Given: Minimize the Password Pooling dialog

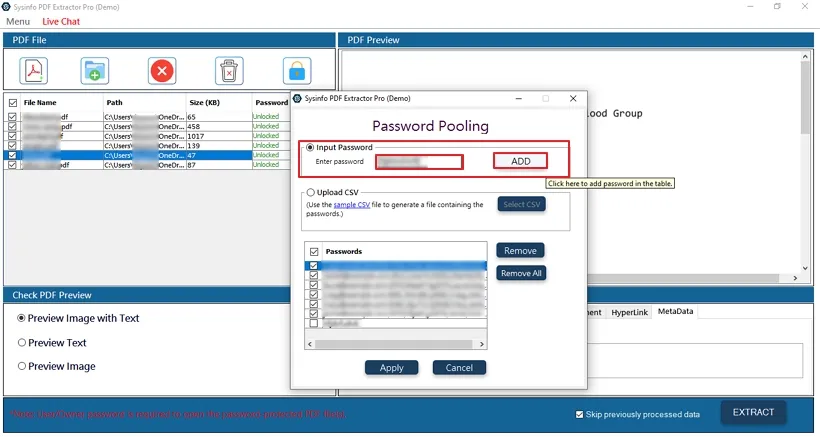Looking at the screenshot, I should coord(519,98).
